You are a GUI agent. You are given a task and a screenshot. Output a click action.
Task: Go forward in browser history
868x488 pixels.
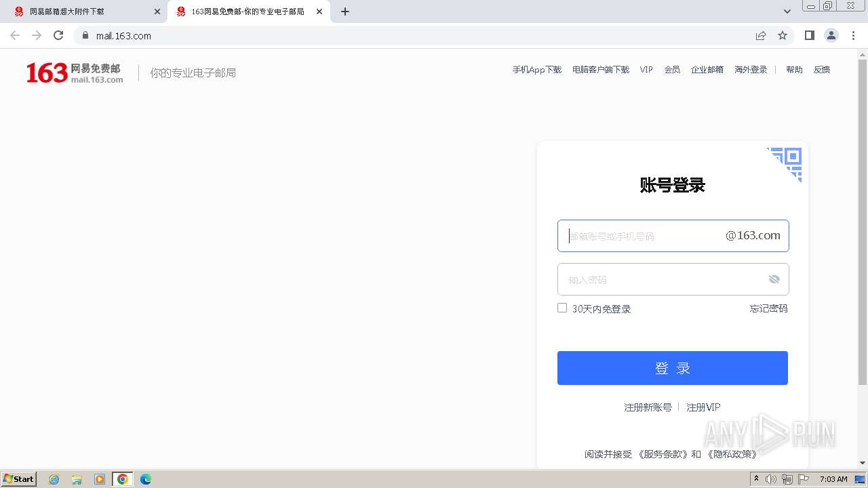(x=37, y=35)
